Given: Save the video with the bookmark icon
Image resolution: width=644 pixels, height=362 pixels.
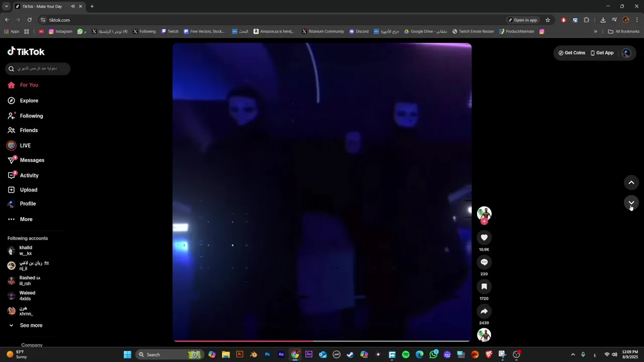Looking at the screenshot, I should click(x=484, y=287).
